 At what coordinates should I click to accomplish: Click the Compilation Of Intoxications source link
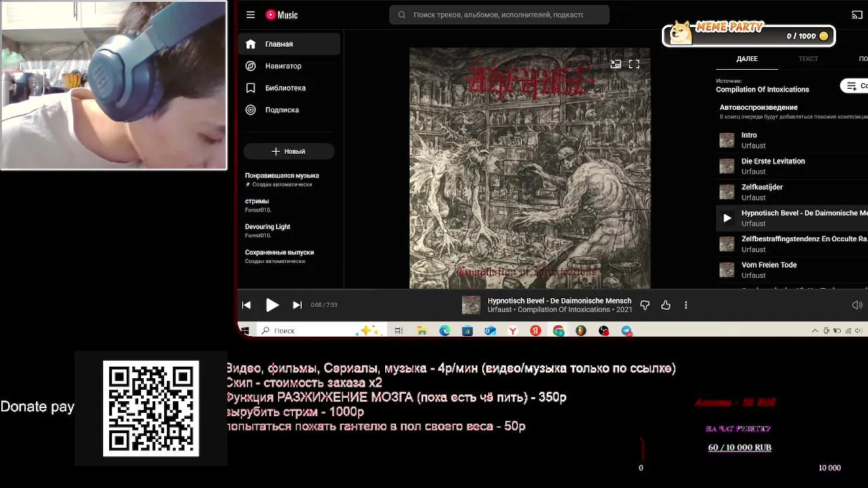[762, 89]
